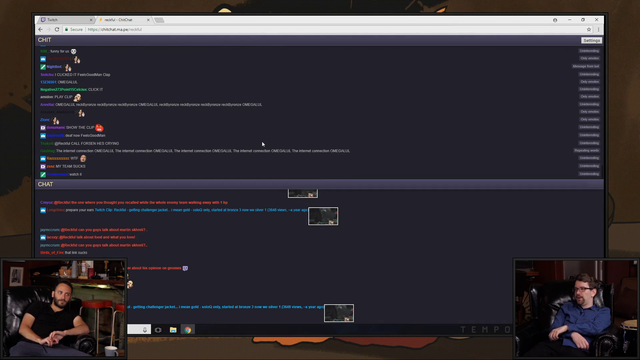This screenshot has height=360, width=640.
Task: Click the face emote after PLAY CLIP
Action: 77,97
